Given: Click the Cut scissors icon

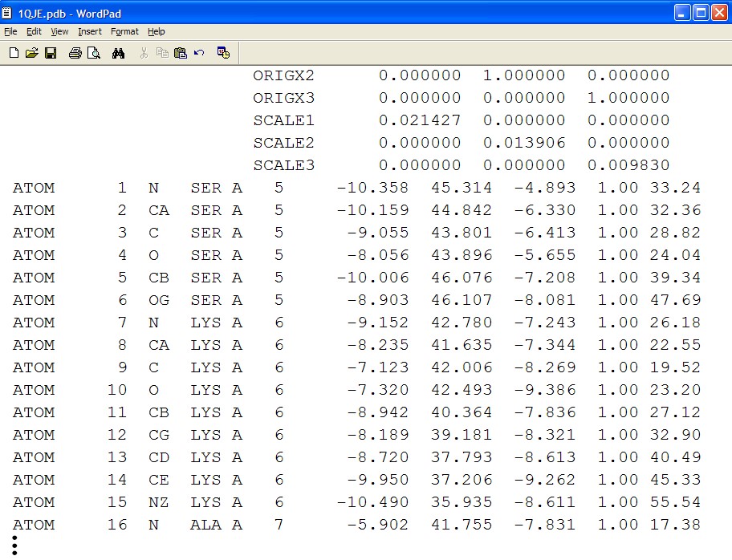Looking at the screenshot, I should click(144, 53).
